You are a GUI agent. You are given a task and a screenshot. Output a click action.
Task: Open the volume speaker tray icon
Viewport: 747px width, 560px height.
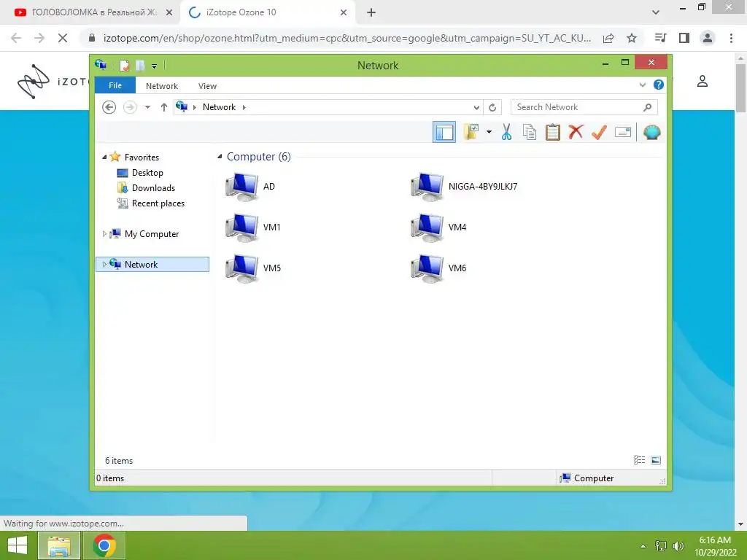click(678, 546)
